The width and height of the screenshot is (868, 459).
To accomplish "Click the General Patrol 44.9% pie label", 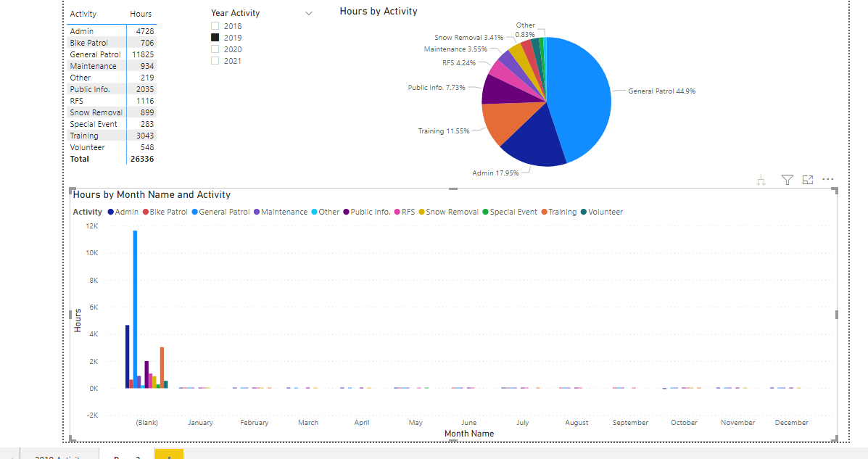I will 661,91.
